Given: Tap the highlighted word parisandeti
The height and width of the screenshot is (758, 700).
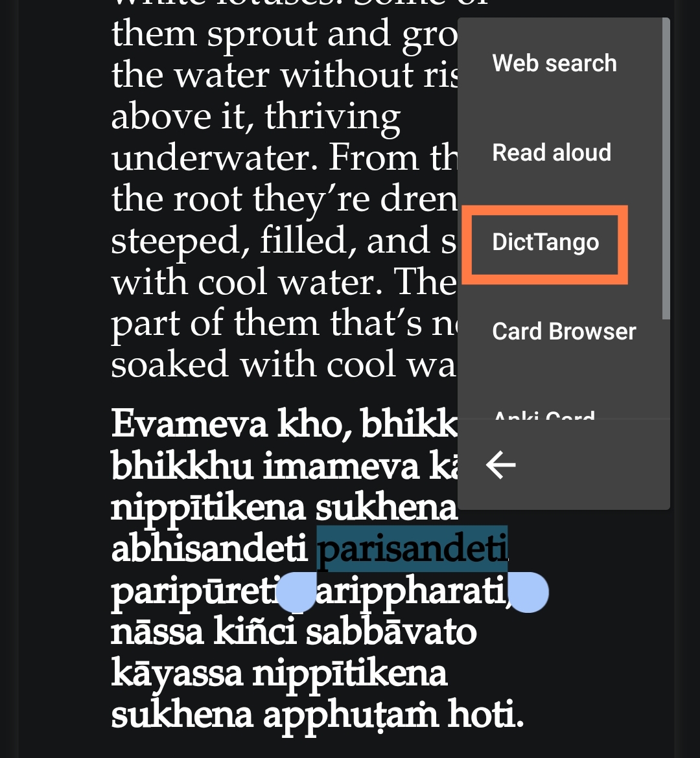Looking at the screenshot, I should 412,550.
